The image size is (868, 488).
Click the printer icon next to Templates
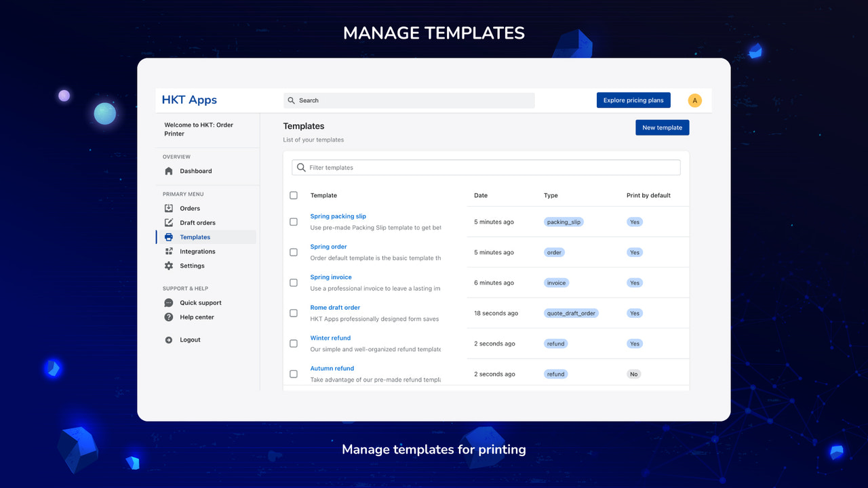click(x=167, y=237)
